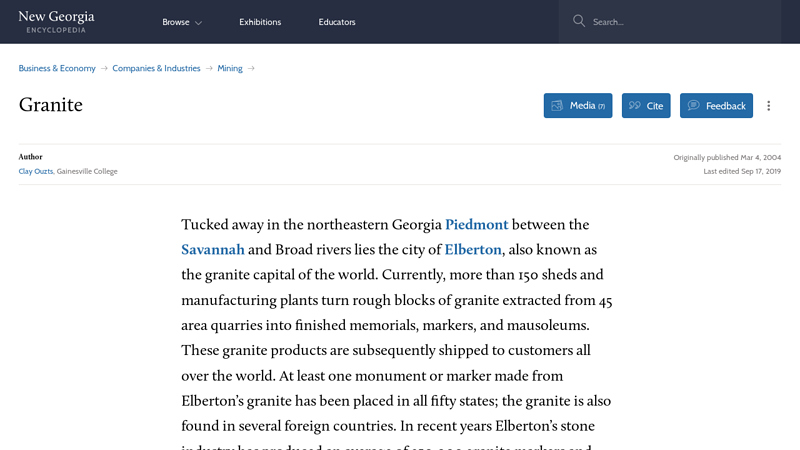Focus the Search text field

point(681,22)
